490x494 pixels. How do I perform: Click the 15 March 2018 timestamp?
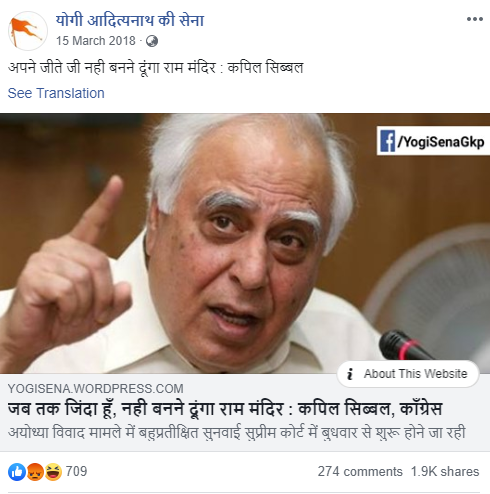(96, 41)
